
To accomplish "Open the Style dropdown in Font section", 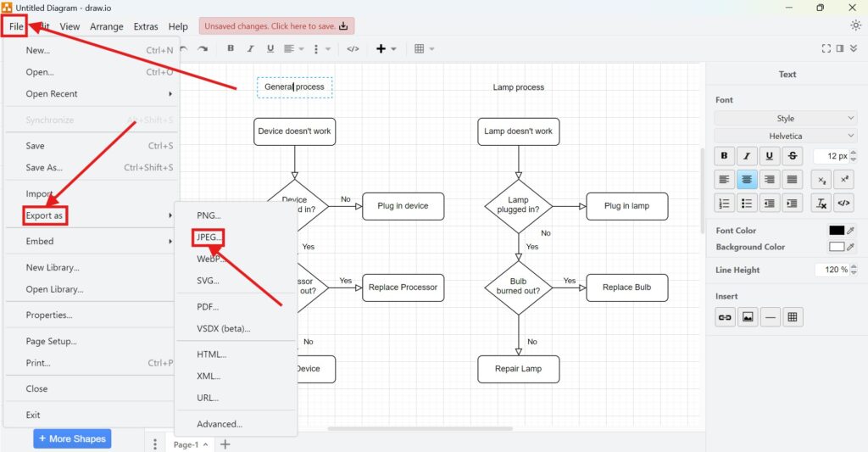I will (x=786, y=119).
